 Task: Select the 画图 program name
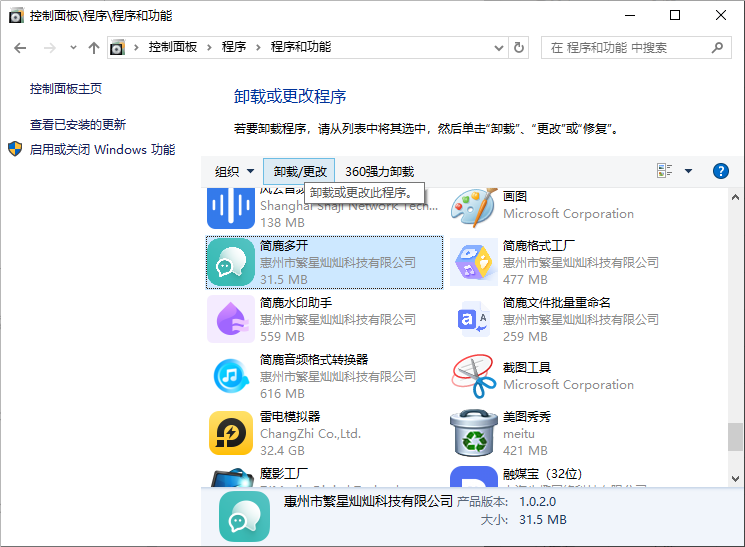click(515, 196)
